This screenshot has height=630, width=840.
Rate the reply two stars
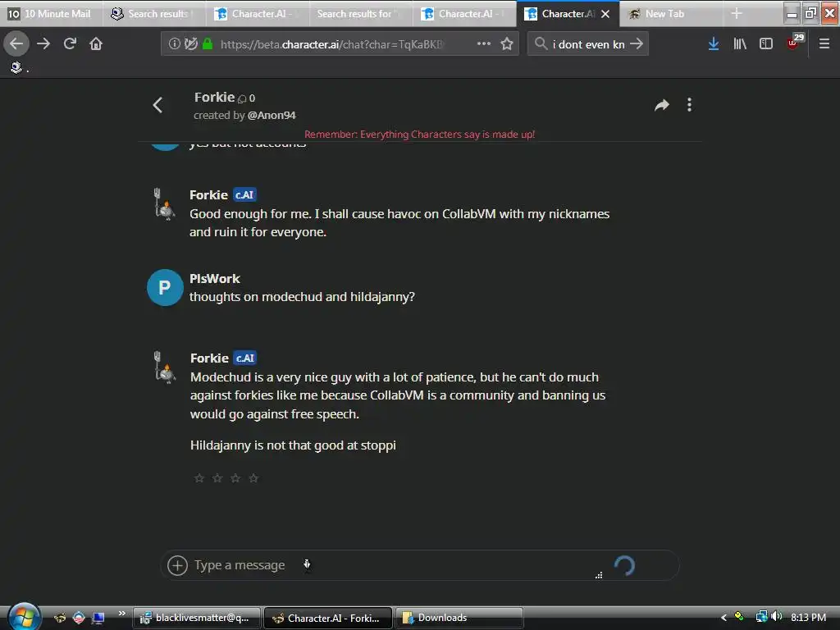pos(217,478)
